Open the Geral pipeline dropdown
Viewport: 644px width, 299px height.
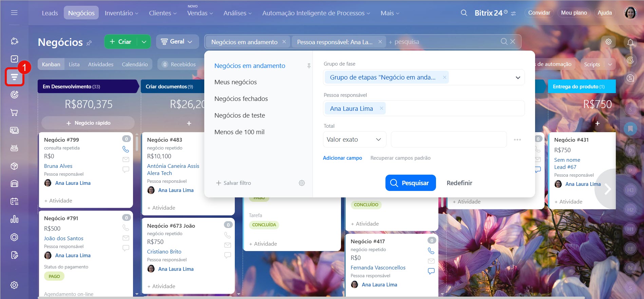coord(177,42)
